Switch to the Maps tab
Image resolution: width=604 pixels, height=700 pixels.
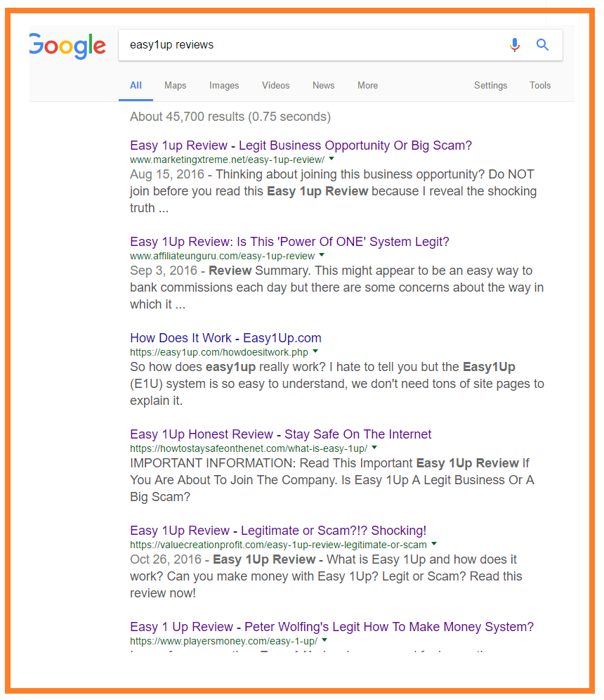(176, 85)
